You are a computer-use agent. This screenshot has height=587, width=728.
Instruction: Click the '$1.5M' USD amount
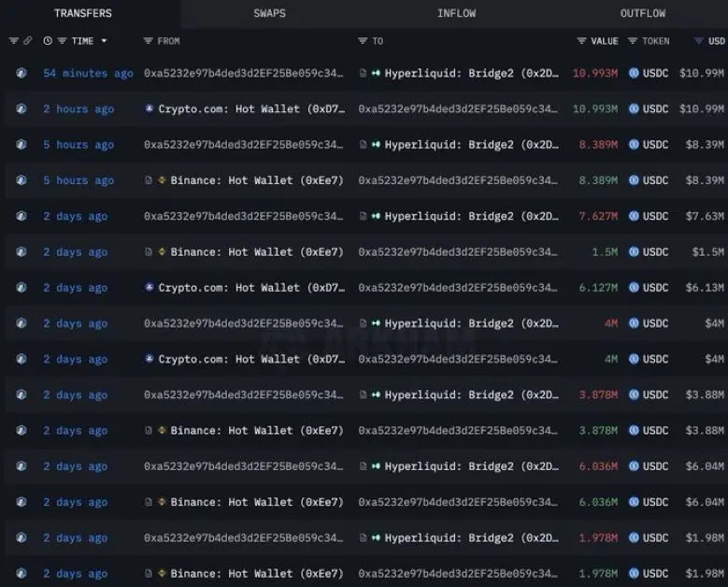[x=708, y=251]
